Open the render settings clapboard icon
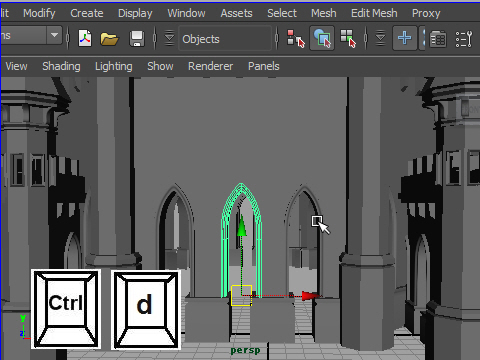Screen dimensions: 480x360 (x=438, y=39)
